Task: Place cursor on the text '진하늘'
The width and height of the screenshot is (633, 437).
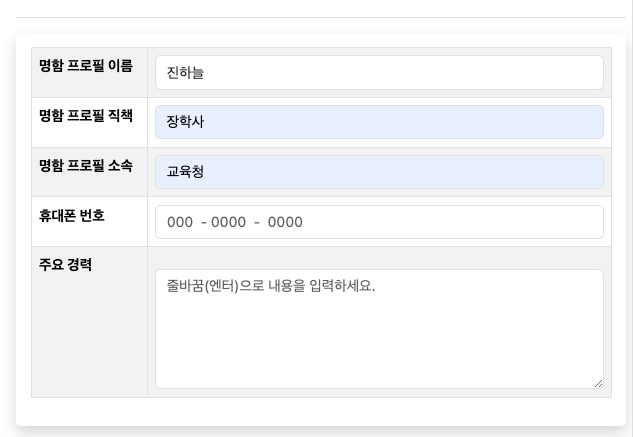Action: 186,73
